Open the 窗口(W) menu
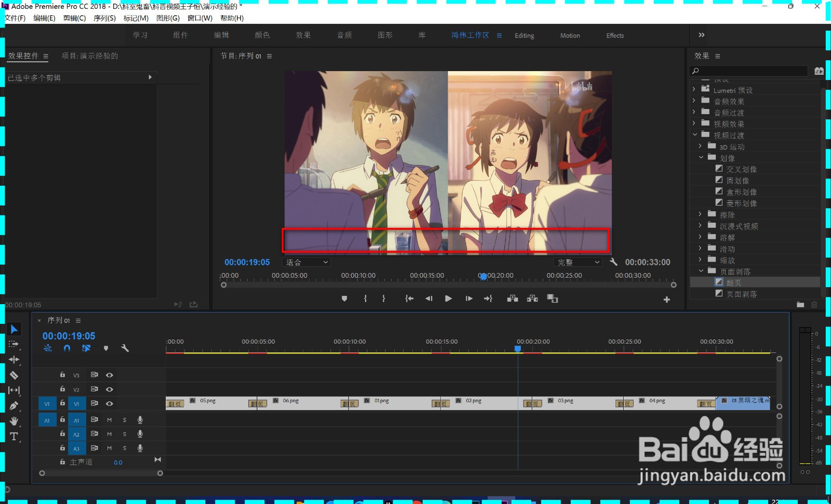This screenshot has height=504, width=831. [x=200, y=18]
